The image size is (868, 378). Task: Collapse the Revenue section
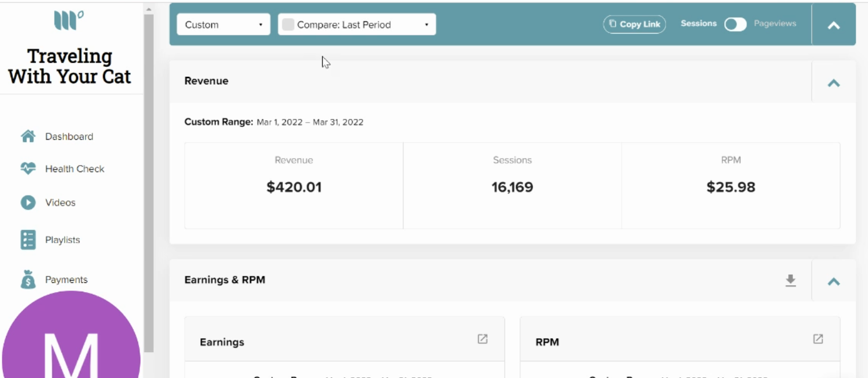pos(833,83)
